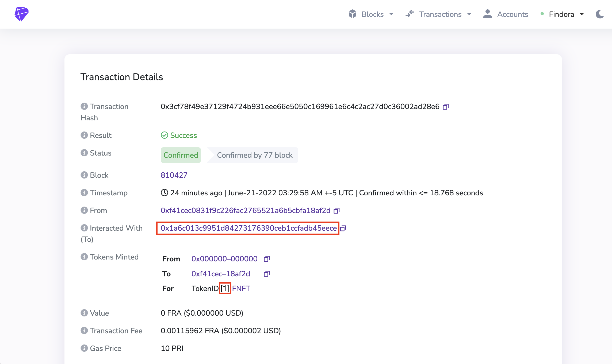Click the Confirmed status badge
The width and height of the screenshot is (612, 364).
[181, 155]
